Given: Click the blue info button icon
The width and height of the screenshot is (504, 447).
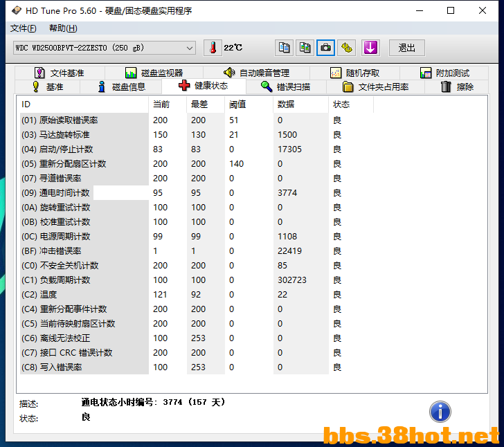Looking at the screenshot, I should pos(440,412).
